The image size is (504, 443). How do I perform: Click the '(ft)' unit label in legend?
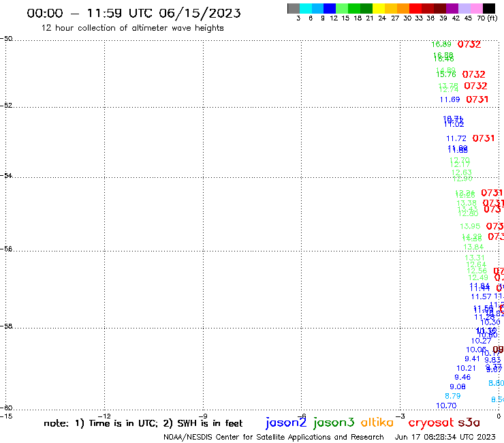pyautogui.click(x=492, y=18)
